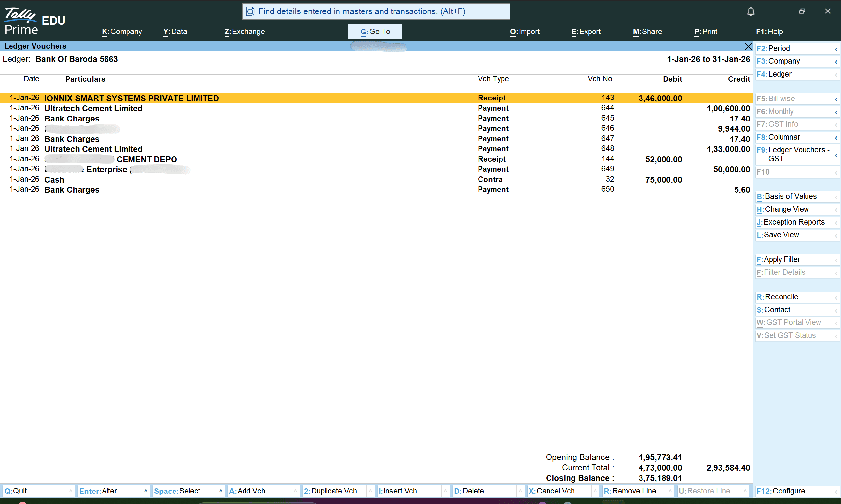Click F9: Ledger Vouchers - GST button
The width and height of the screenshot is (841, 504).
click(793, 155)
